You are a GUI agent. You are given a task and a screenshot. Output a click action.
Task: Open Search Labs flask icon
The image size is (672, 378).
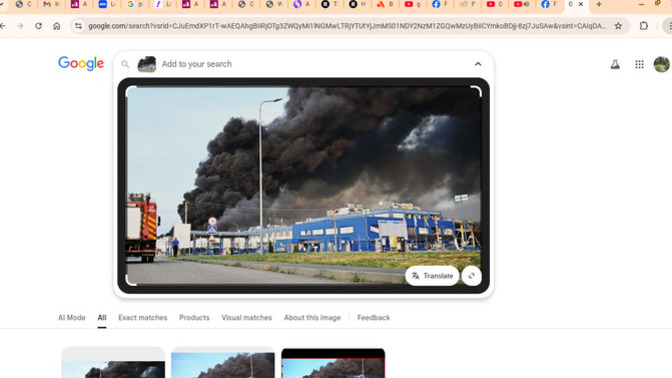coord(615,64)
